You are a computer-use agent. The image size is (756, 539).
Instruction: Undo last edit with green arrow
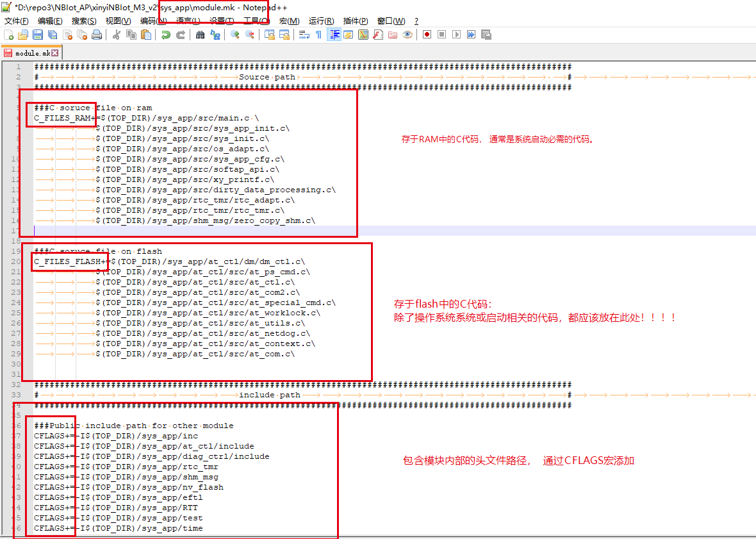tap(165, 35)
